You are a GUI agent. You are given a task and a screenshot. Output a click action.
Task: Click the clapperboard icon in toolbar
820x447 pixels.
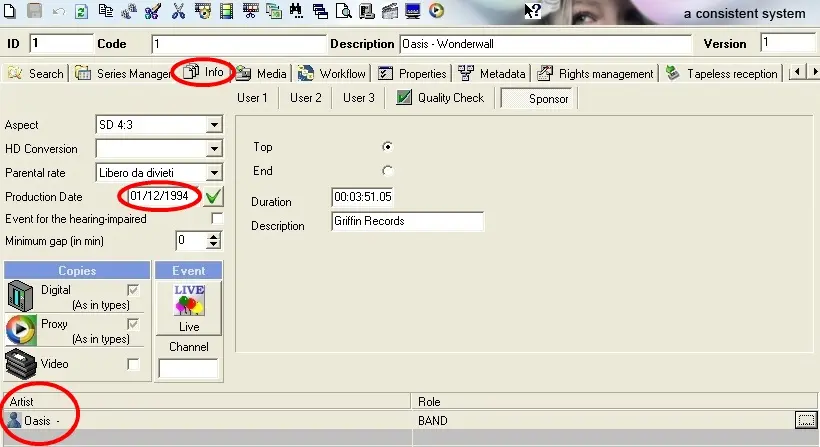tap(389, 12)
